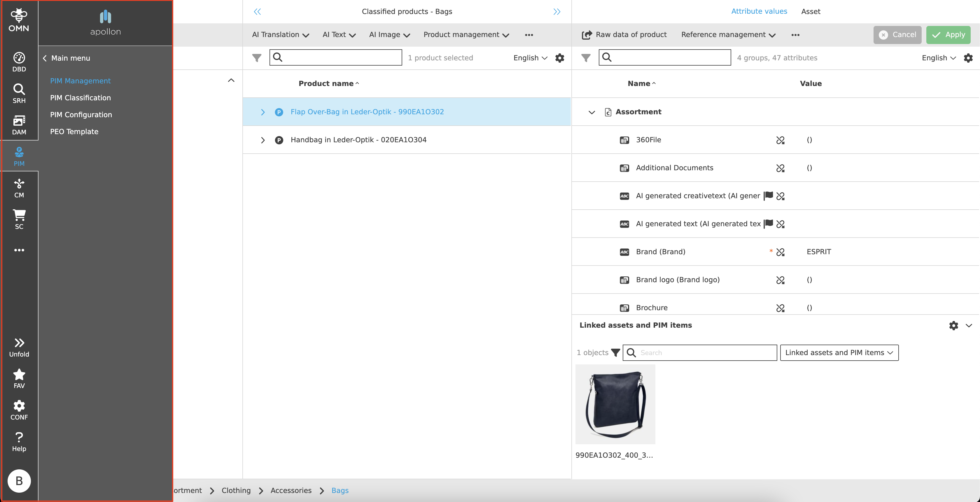Expand the Flap Over-Bag product row
The image size is (980, 502).
[262, 112]
